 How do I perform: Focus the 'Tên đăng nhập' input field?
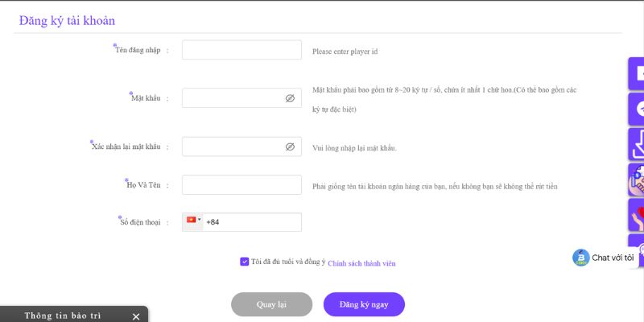(x=242, y=50)
